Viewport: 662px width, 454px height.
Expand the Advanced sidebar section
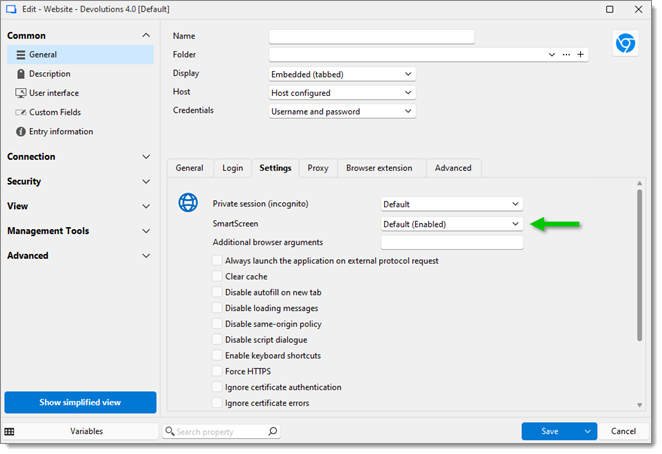tap(146, 256)
